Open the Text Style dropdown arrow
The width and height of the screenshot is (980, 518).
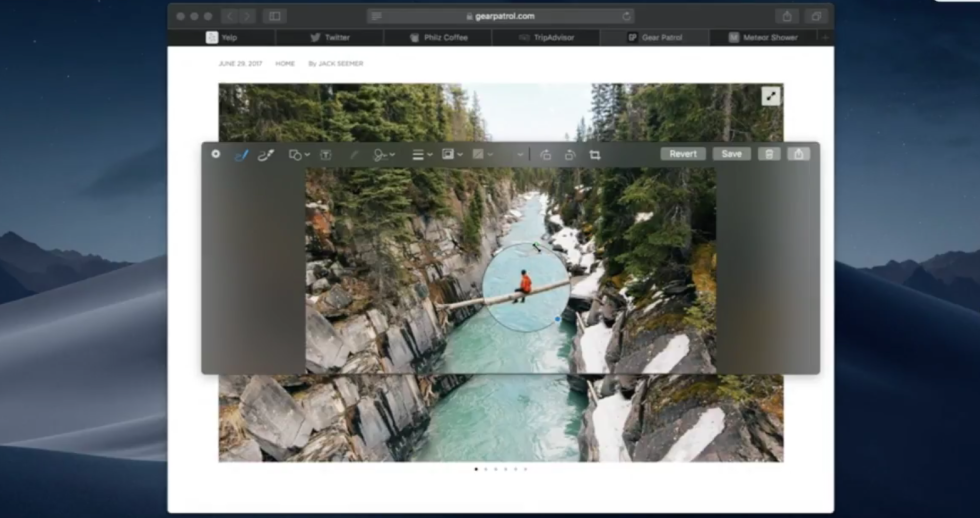click(x=520, y=155)
